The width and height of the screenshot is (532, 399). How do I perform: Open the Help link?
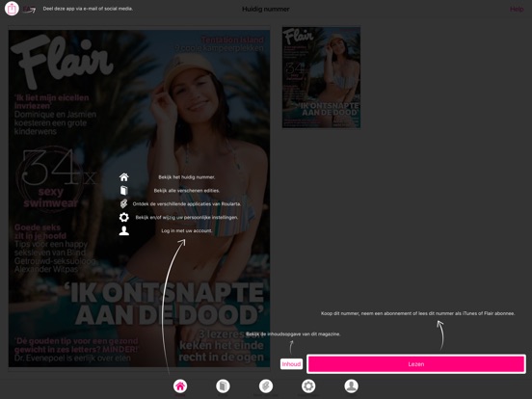(x=517, y=10)
